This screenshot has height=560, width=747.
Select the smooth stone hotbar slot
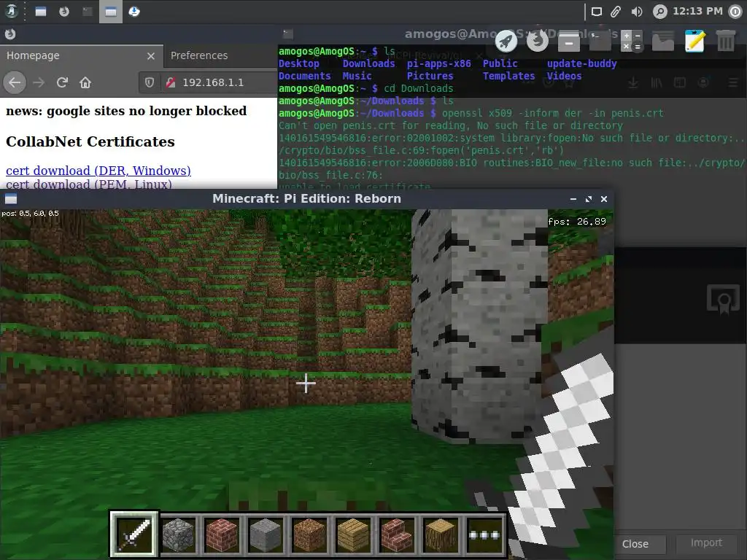266,534
